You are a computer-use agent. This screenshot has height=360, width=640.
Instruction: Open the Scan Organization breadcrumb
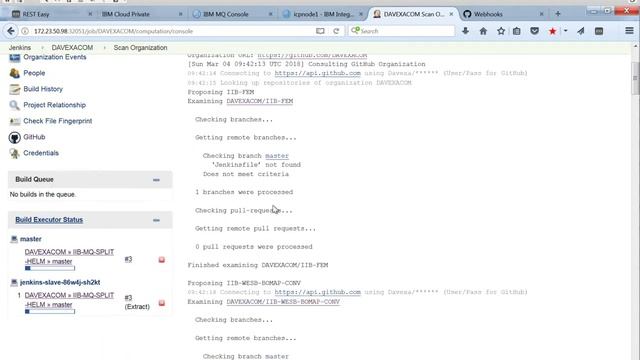(140, 48)
